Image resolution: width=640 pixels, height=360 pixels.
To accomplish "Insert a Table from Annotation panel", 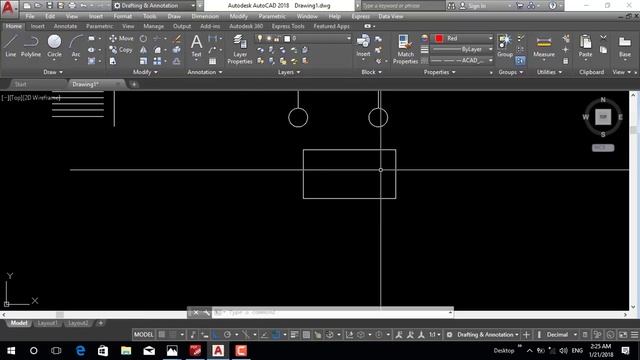I will 213,61.
